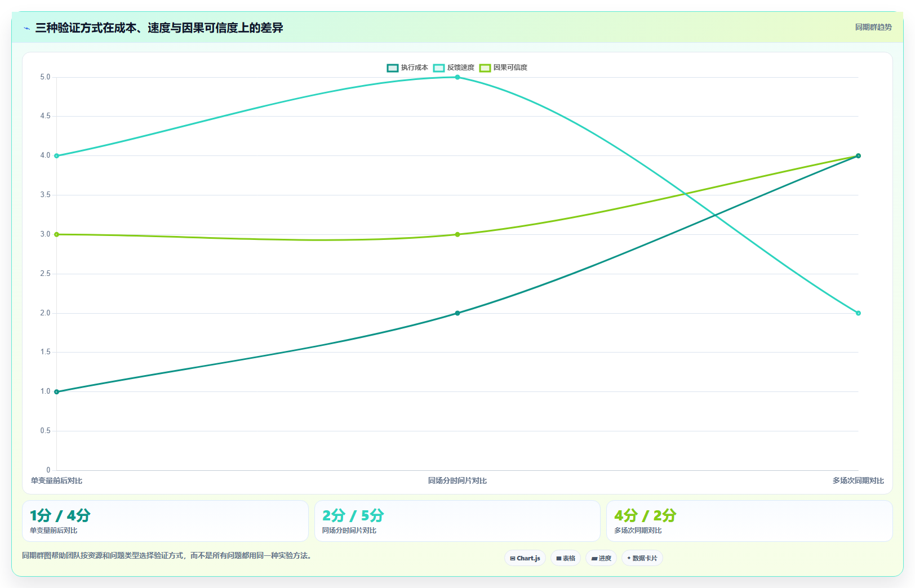This screenshot has height=588, width=915.
Task: Click the 同期群趋势 label in header
Action: click(873, 27)
